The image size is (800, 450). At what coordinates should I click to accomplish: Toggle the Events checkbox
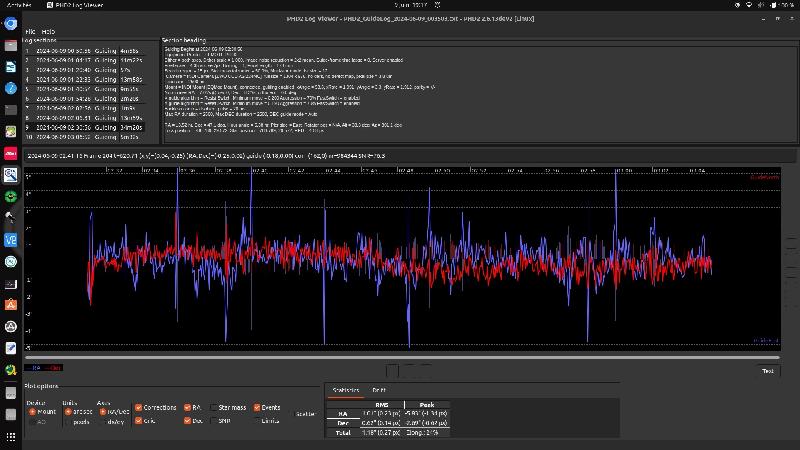(x=255, y=408)
